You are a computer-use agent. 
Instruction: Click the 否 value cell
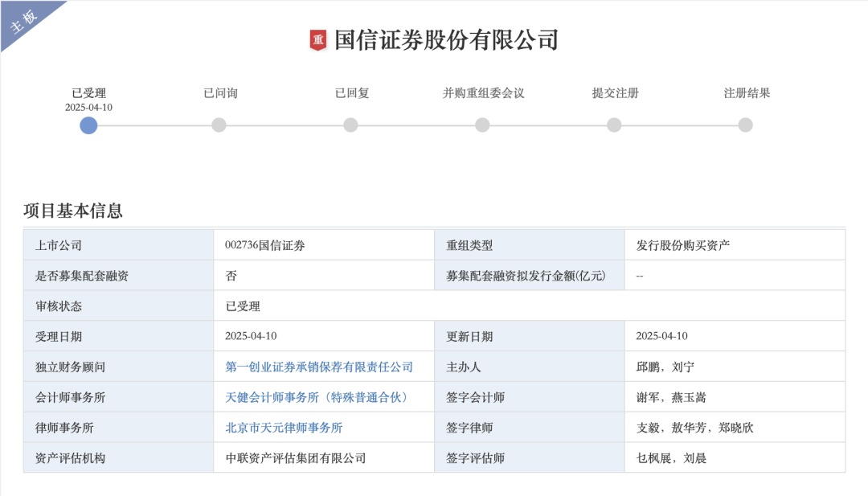click(x=324, y=276)
